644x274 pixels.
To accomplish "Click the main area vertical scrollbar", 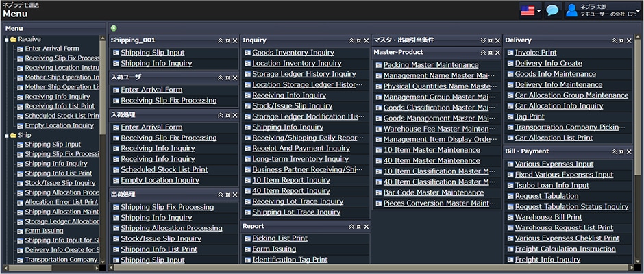I will (638, 137).
